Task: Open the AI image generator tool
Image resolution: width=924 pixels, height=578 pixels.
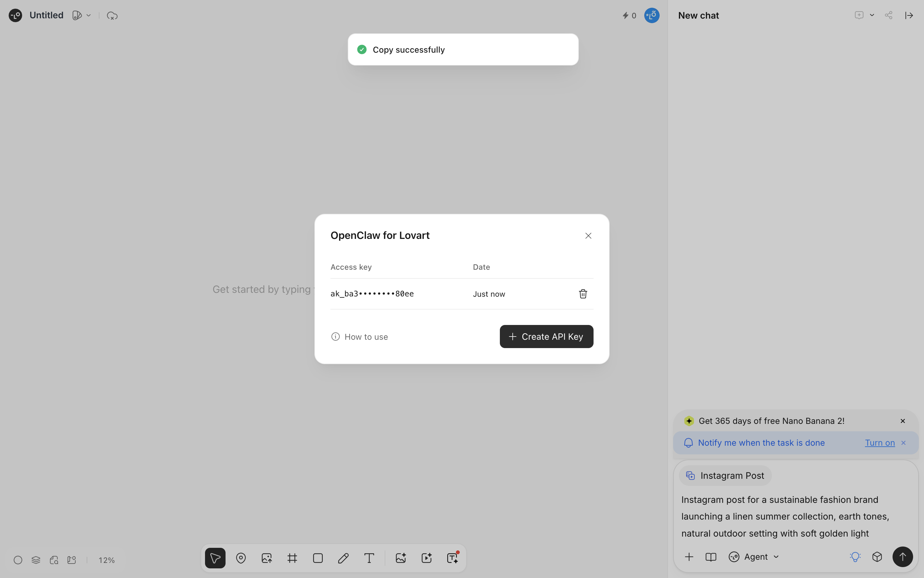Action: pos(400,558)
